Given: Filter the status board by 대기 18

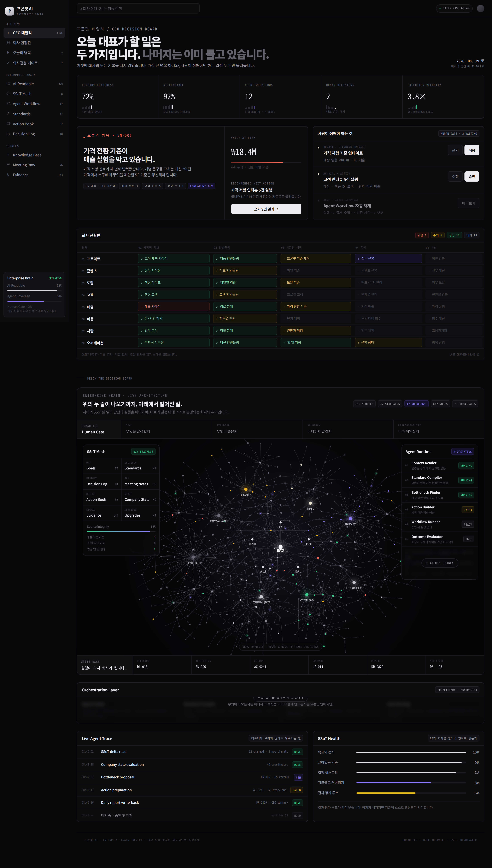Looking at the screenshot, I should (x=472, y=235).
